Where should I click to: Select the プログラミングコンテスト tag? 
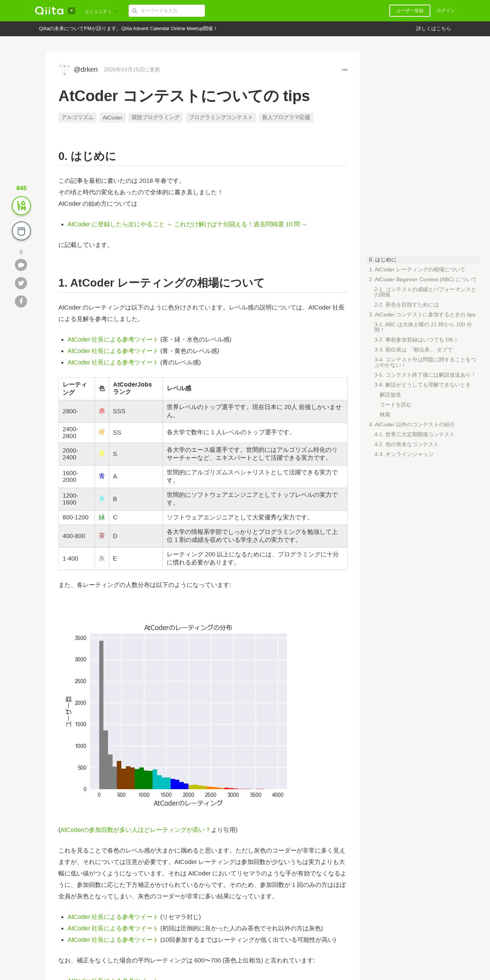pyautogui.click(x=221, y=118)
